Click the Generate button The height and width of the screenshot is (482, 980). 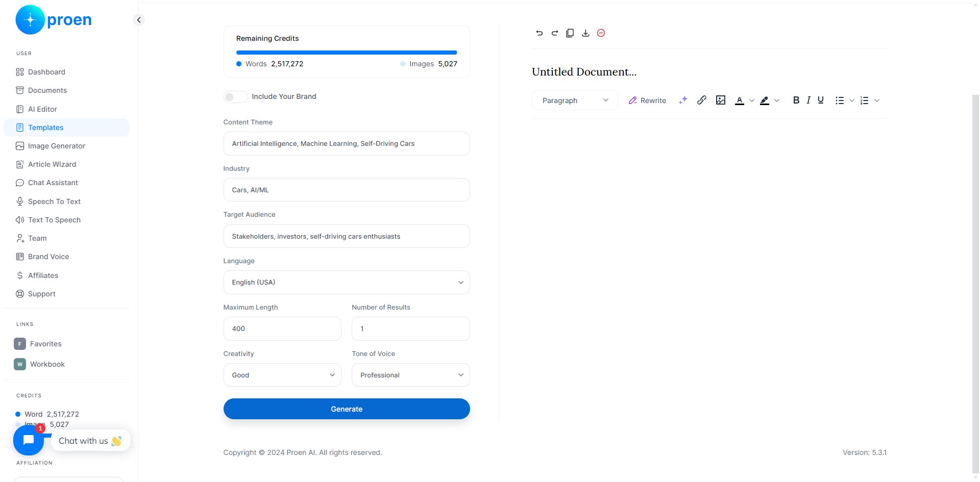[347, 409]
